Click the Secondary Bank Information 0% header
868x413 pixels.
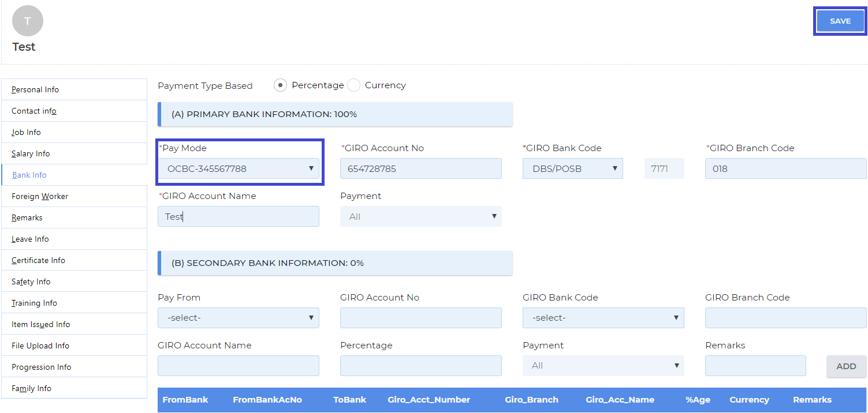coord(335,263)
